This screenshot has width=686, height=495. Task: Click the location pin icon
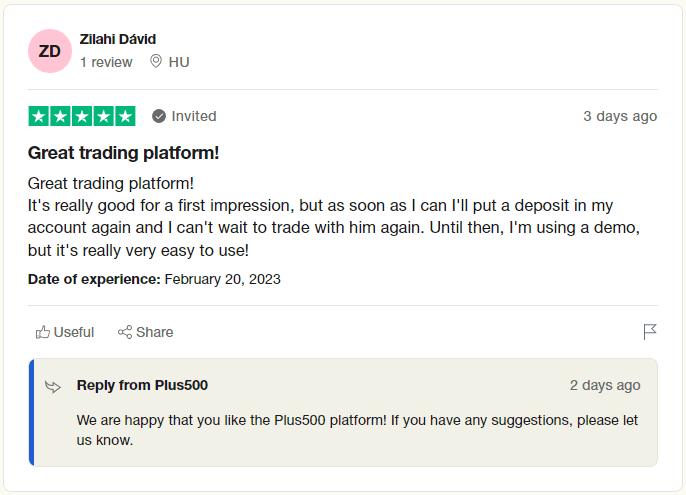click(156, 61)
